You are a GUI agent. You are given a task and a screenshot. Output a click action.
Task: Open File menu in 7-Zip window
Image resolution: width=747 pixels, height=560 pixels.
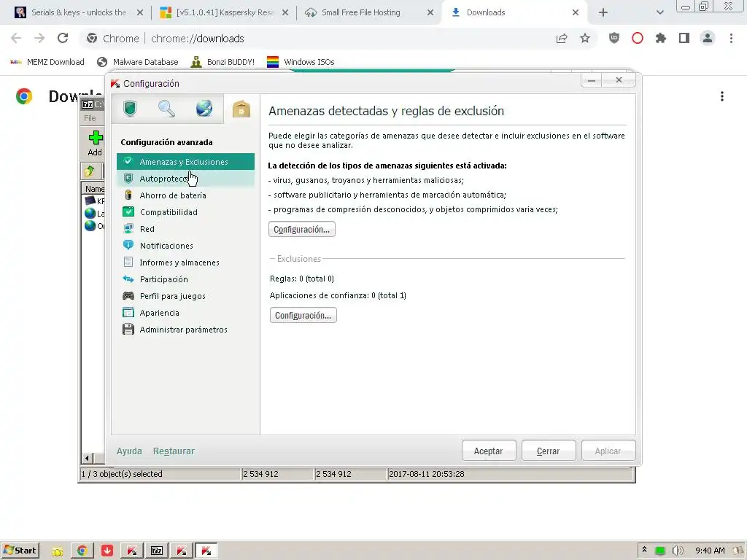tap(90, 118)
